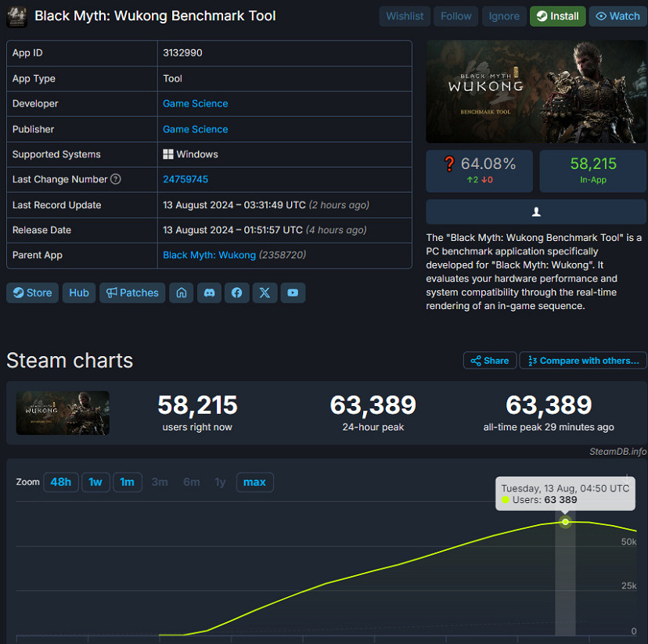
Task: Toggle Ignore for this app
Action: point(504,16)
